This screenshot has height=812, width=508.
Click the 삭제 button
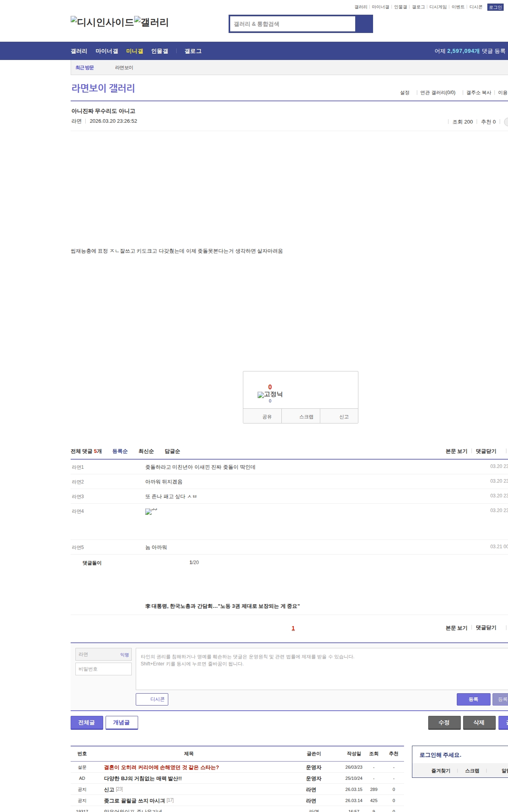click(x=479, y=723)
